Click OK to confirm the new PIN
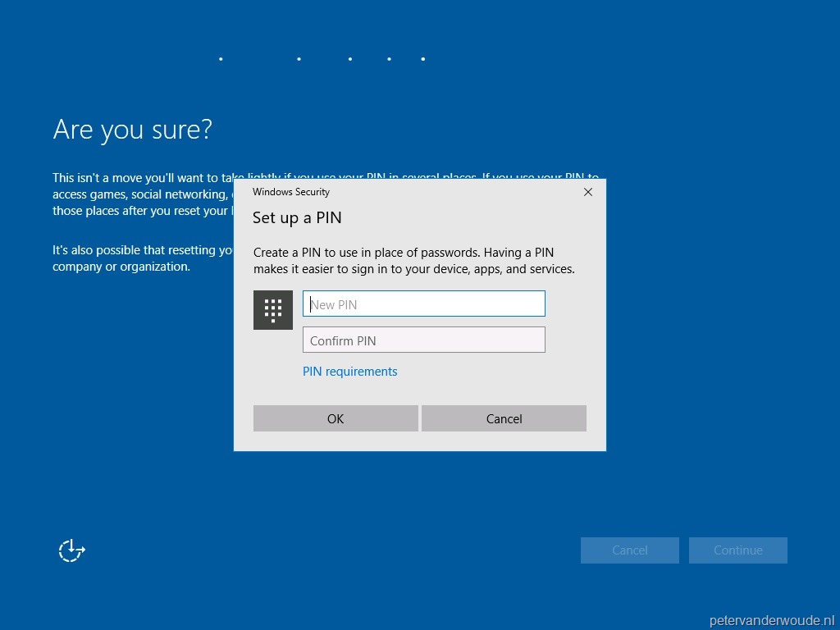The image size is (840, 630). (335, 418)
